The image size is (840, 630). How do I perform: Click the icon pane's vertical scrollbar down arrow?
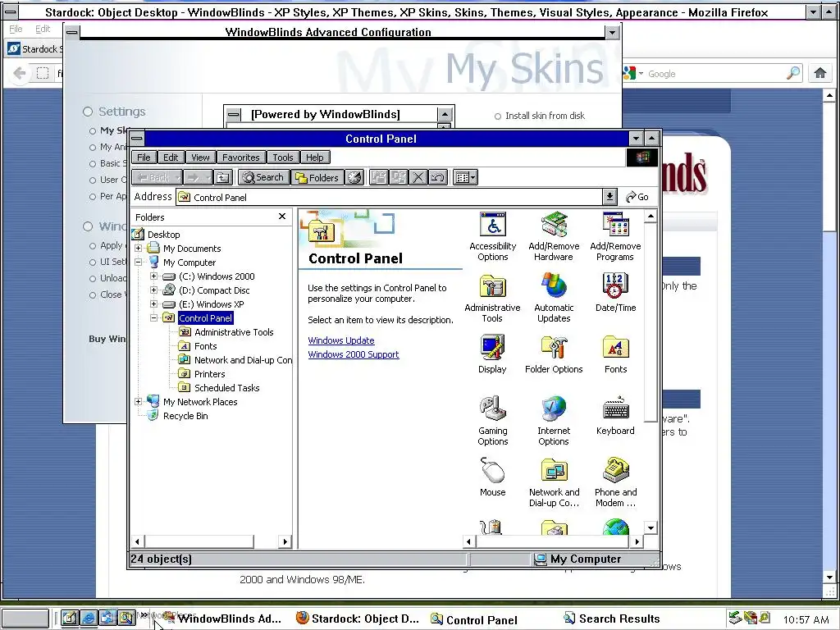(651, 527)
